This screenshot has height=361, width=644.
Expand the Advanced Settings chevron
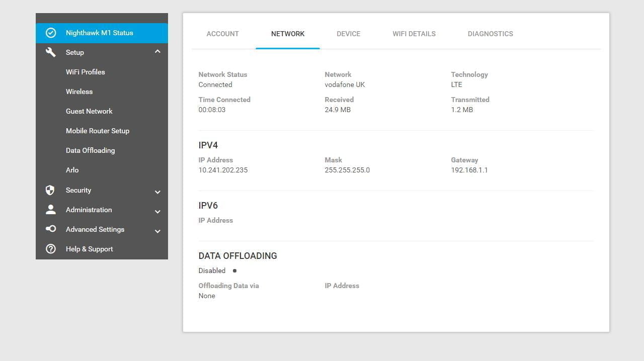point(157,231)
